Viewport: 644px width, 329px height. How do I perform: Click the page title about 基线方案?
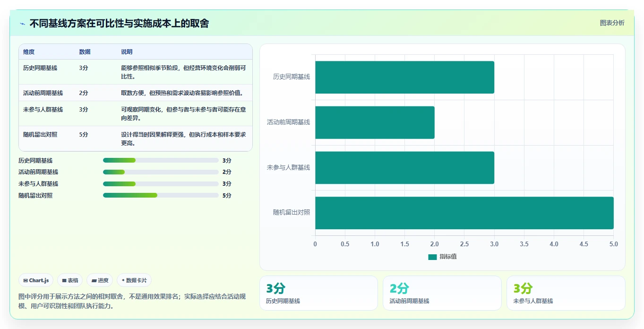click(119, 23)
